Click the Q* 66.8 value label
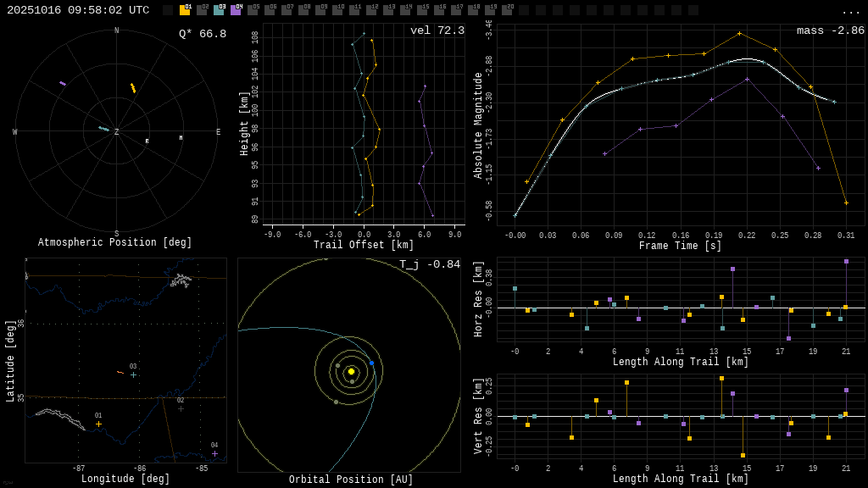 point(202,34)
